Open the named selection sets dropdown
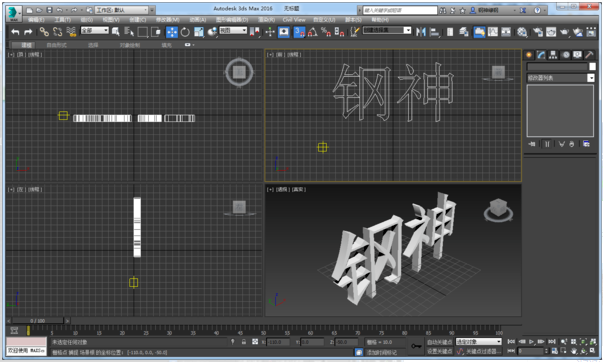The image size is (603, 362). (x=387, y=30)
